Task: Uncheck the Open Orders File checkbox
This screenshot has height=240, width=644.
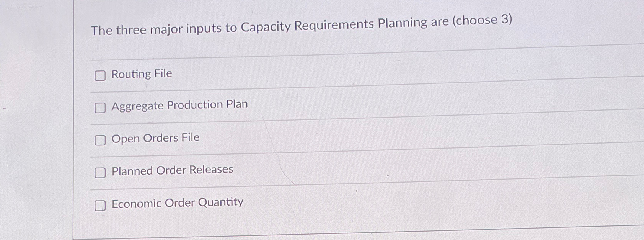Action: (x=100, y=140)
